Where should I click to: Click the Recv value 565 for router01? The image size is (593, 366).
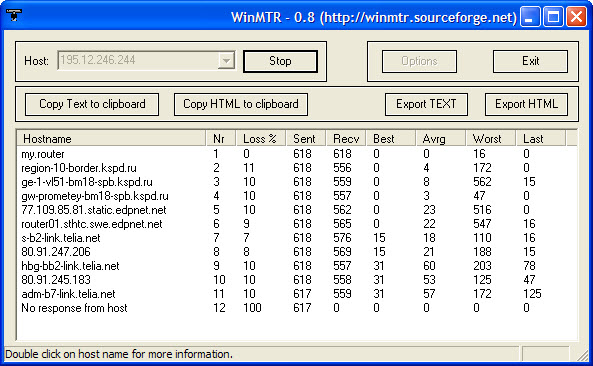pyautogui.click(x=342, y=224)
